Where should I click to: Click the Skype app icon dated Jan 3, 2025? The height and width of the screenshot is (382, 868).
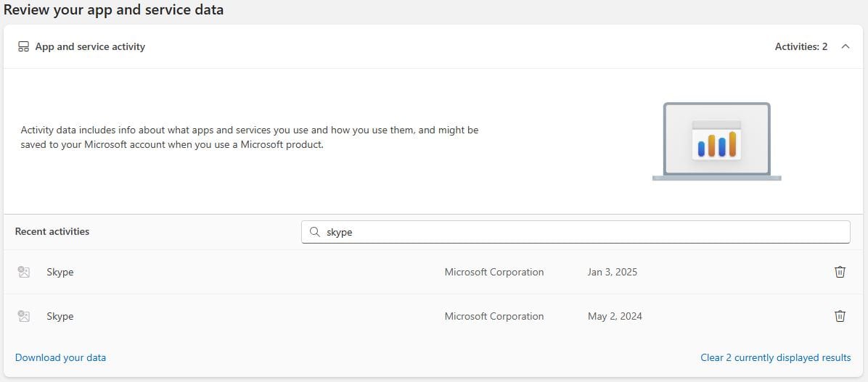24,272
